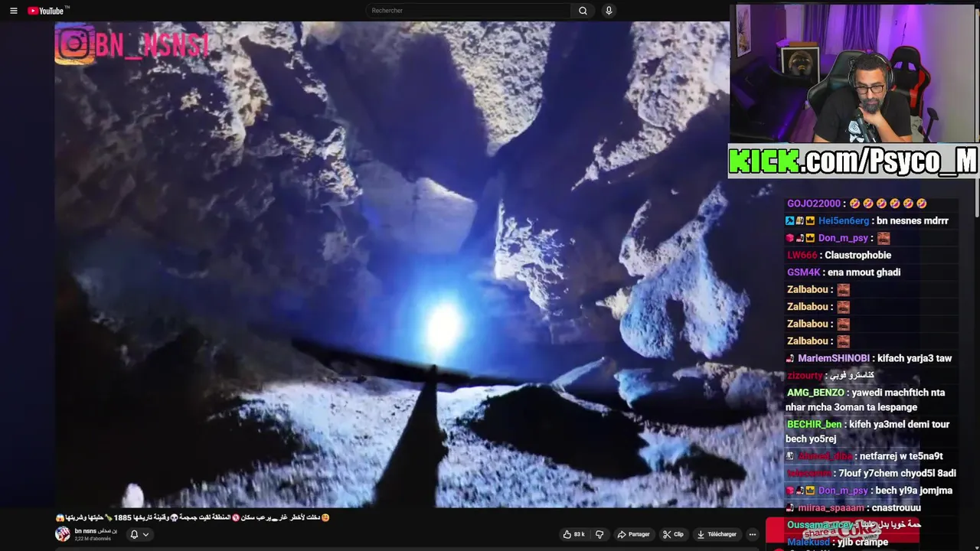Click chat username GSM4K
This screenshot has width=980, height=551.
(x=803, y=272)
